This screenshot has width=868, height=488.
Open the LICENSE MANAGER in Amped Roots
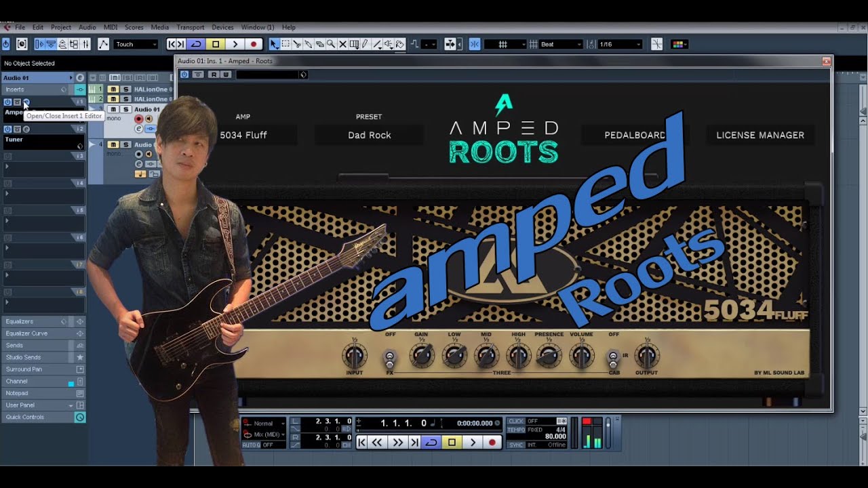[x=760, y=135]
